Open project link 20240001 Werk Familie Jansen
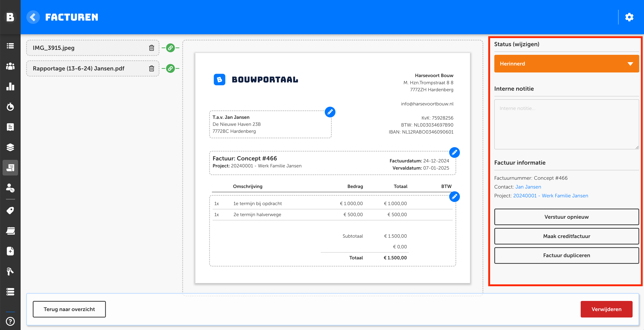The width and height of the screenshot is (644, 330). [550, 196]
